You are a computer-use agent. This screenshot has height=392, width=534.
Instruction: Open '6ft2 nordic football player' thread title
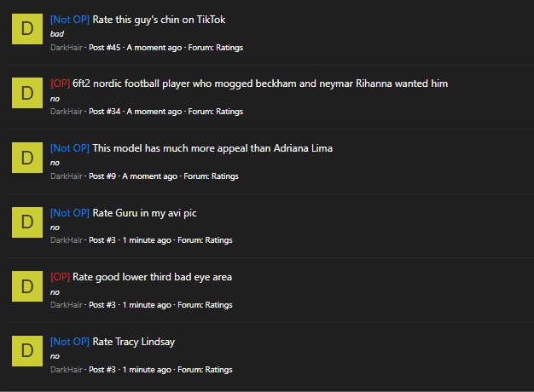click(x=260, y=84)
